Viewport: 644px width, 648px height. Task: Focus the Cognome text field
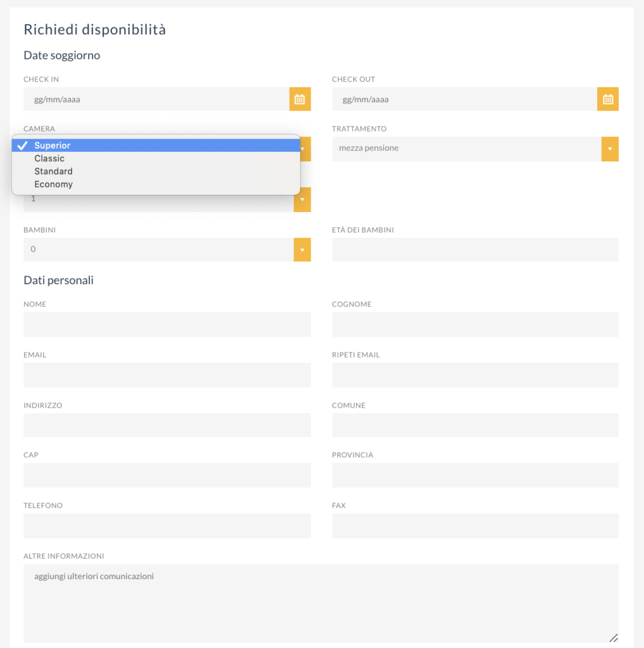[x=475, y=325]
